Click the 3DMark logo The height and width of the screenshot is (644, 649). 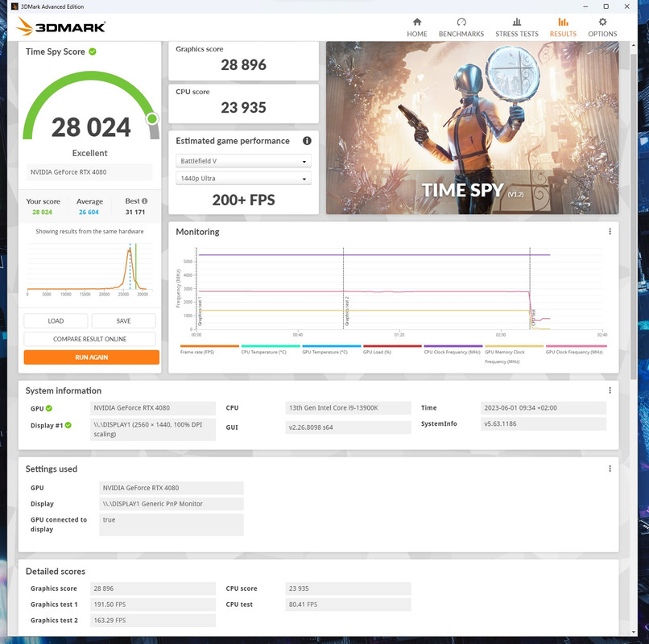click(x=61, y=27)
